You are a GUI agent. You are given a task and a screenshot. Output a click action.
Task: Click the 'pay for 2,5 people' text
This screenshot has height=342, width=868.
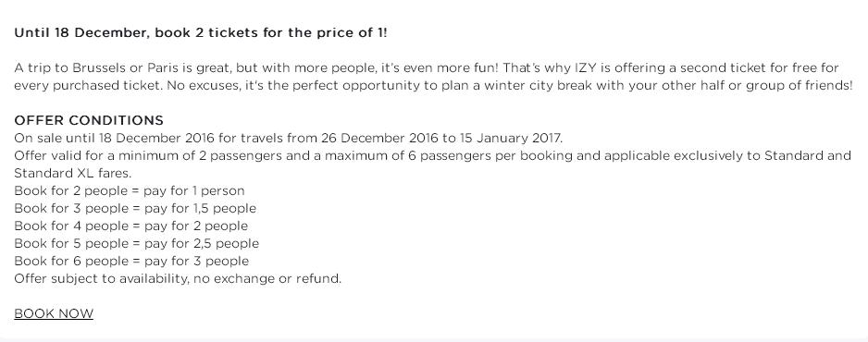pos(202,244)
